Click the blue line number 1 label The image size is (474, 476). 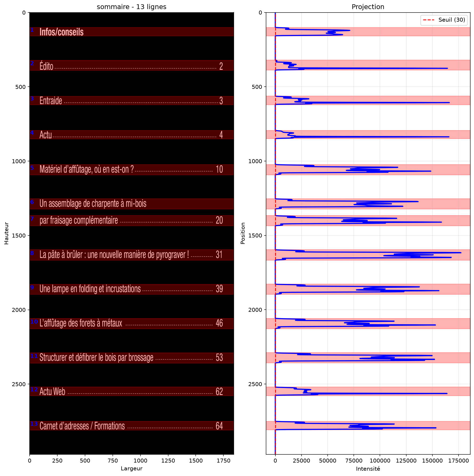32,30
